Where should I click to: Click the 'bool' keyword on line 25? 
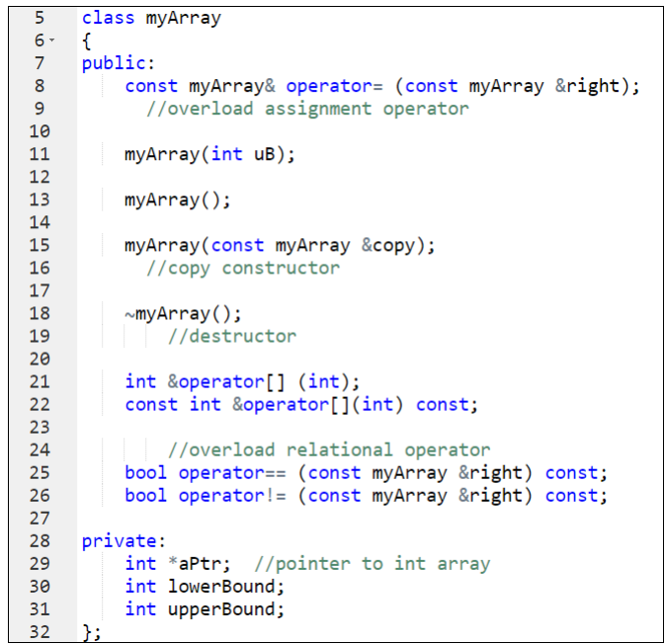pyautogui.click(x=146, y=473)
